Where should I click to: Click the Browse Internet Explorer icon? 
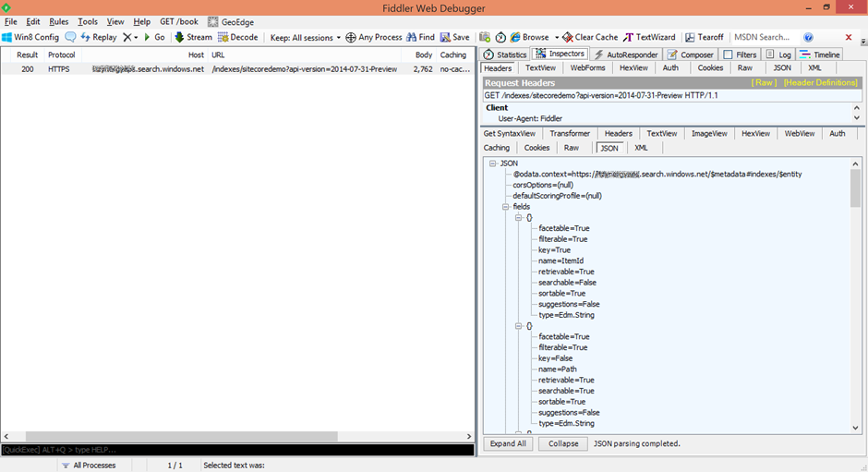515,37
